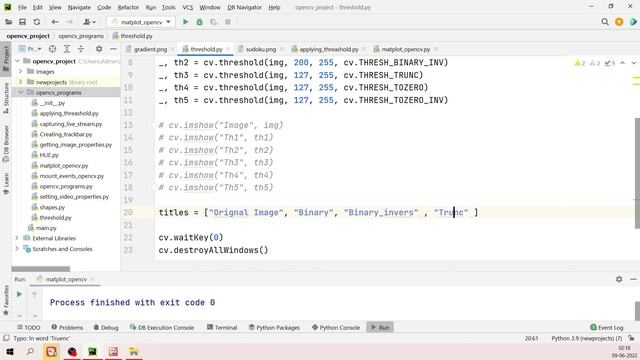Navigate forward with the right arrow
The image size is (640, 360).
[69, 22]
